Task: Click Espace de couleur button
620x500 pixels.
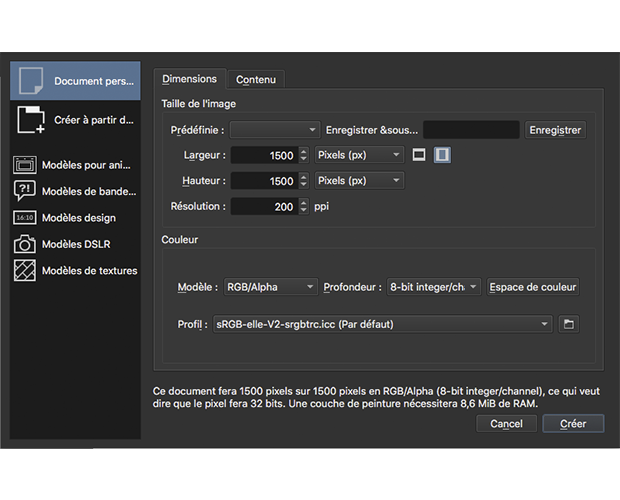Action: (x=533, y=287)
